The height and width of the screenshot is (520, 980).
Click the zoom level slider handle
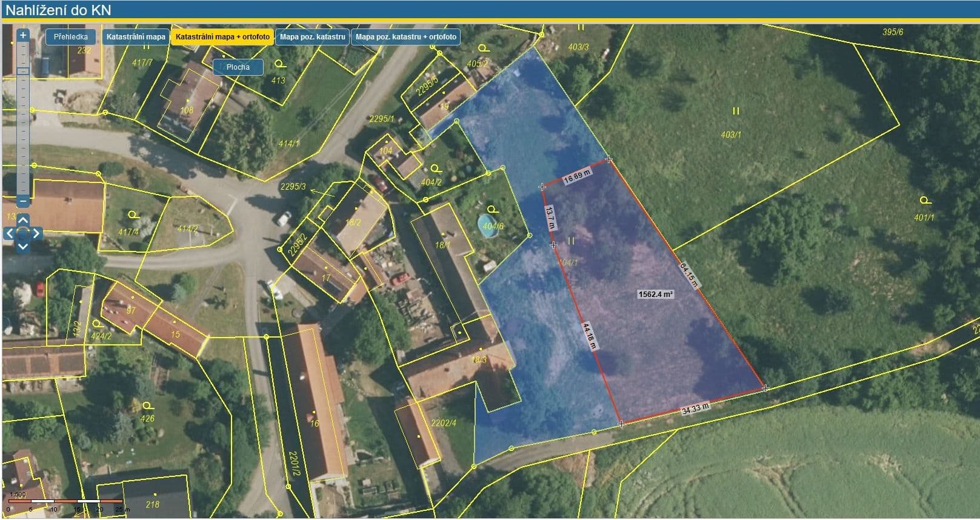23,72
